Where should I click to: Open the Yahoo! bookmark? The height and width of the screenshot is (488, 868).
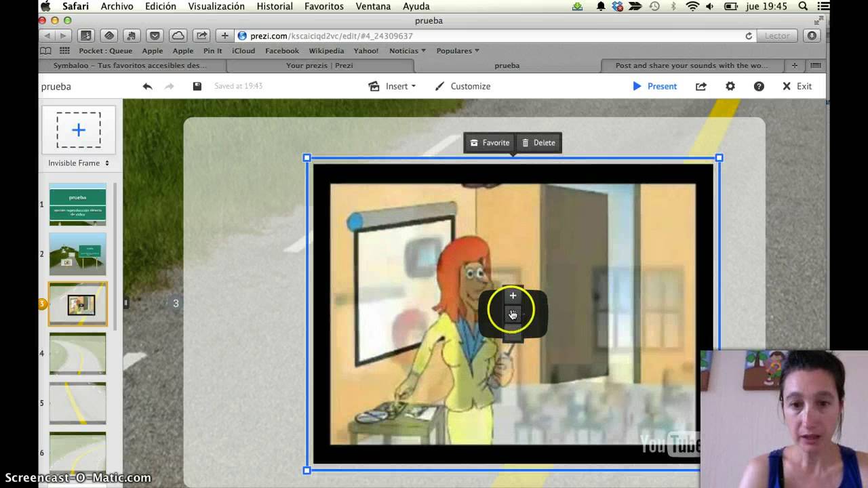[x=366, y=51]
